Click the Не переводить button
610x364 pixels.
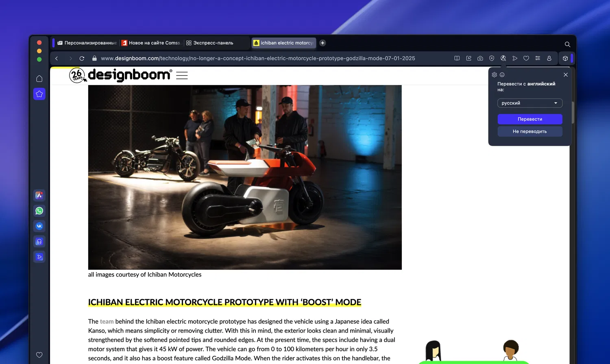tap(530, 131)
